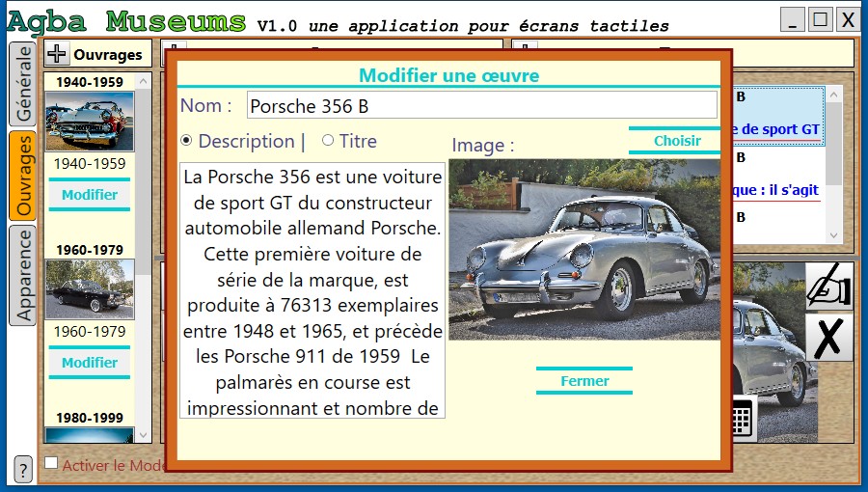Open help with question mark button
Screen dimensions: 868x492
pyautogui.click(x=23, y=469)
